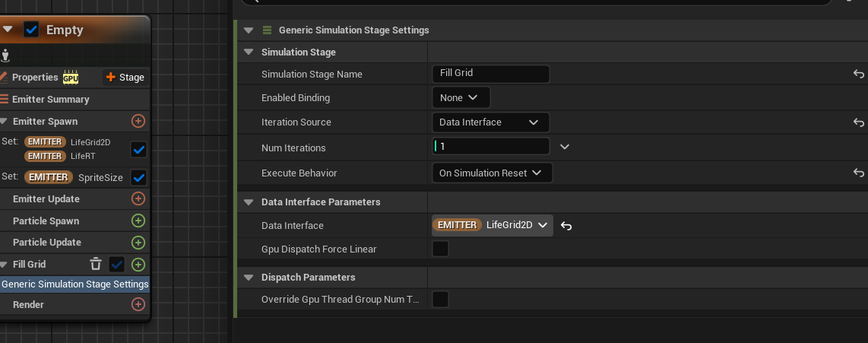Add a module to Particle Update

(138, 243)
